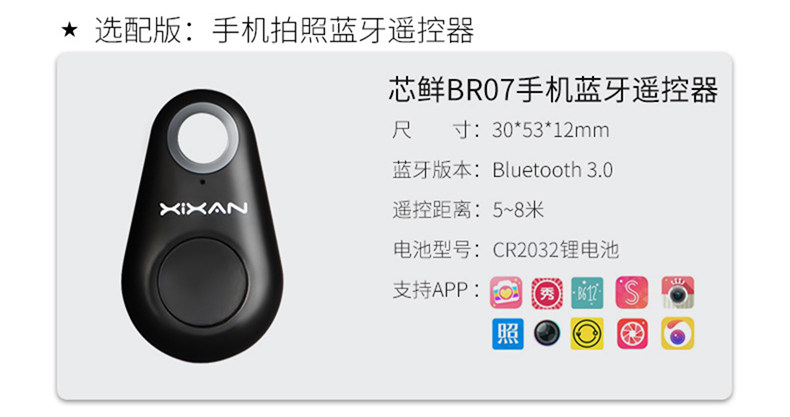
Task: Open the yellow Camera360 app icon
Action: (678, 333)
